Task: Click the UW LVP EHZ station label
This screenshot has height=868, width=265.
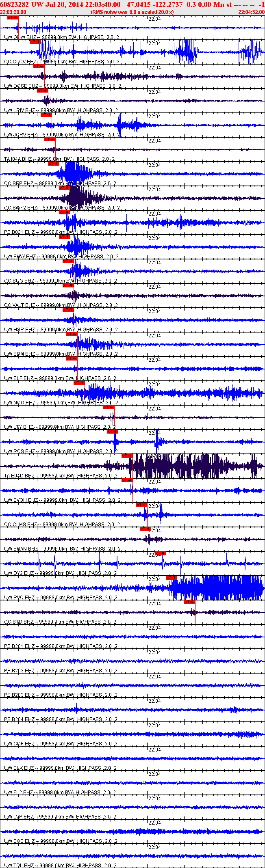Action: point(19,817)
